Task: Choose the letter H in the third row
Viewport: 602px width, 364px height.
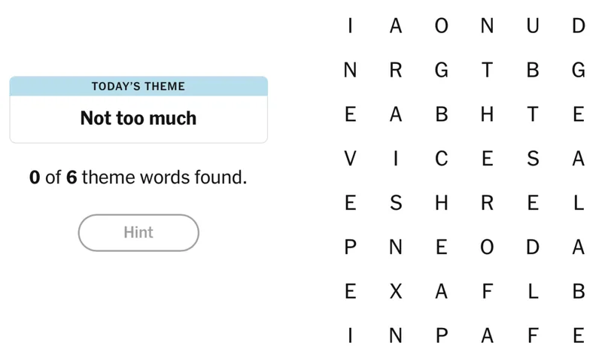Action: [487, 114]
